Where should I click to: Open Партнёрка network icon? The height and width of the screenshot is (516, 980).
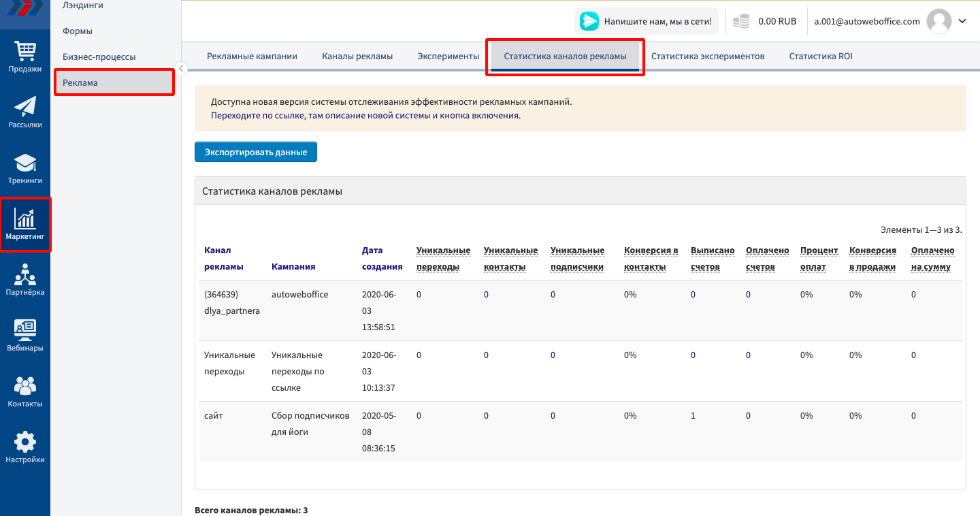[x=25, y=275]
